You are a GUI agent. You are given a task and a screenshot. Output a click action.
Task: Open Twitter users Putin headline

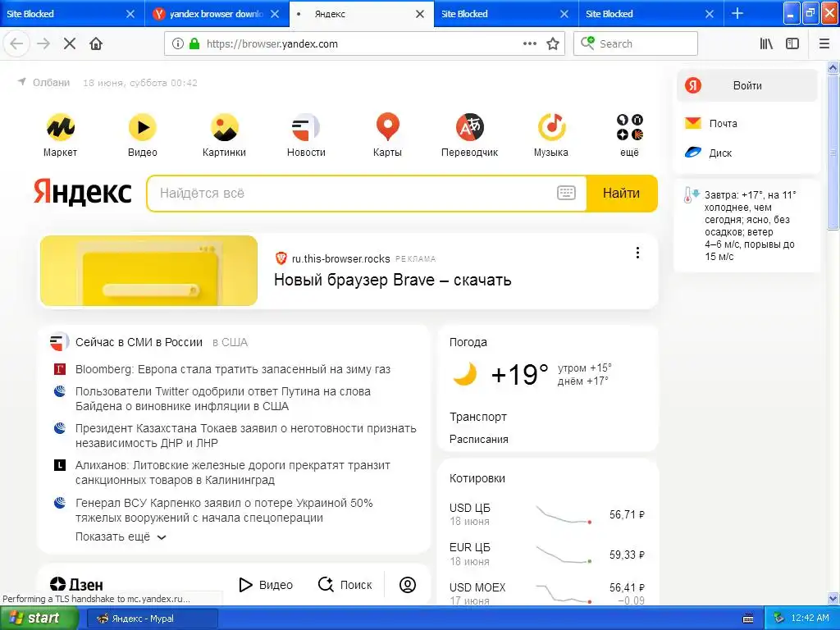(x=223, y=399)
